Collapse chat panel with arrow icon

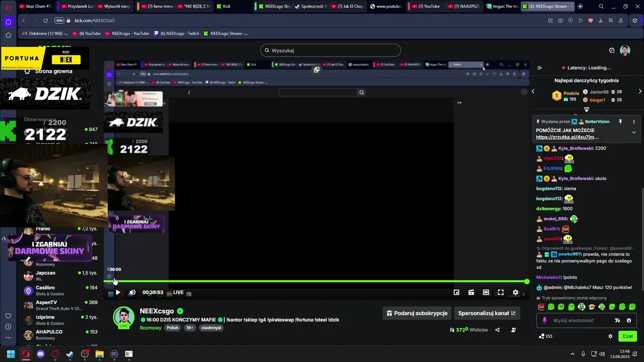click(x=539, y=68)
